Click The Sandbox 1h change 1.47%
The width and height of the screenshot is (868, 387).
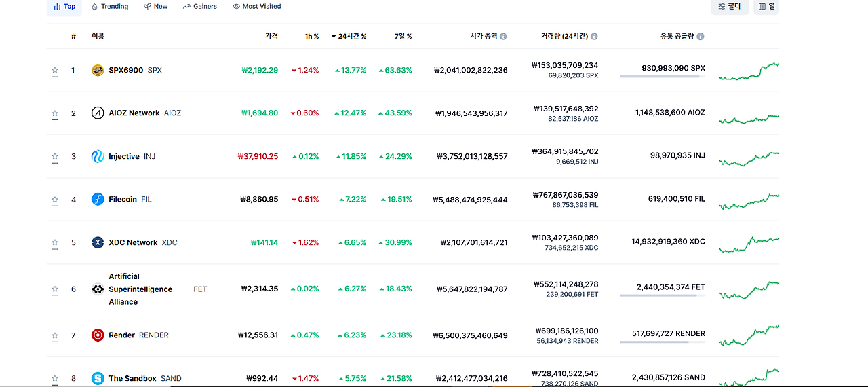pyautogui.click(x=304, y=378)
